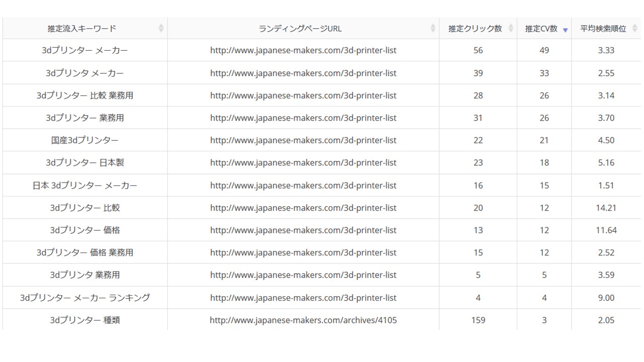Select keyword cell 3dプリンター 価格 業務用
Screen dimensions: 644x362
coord(85,252)
